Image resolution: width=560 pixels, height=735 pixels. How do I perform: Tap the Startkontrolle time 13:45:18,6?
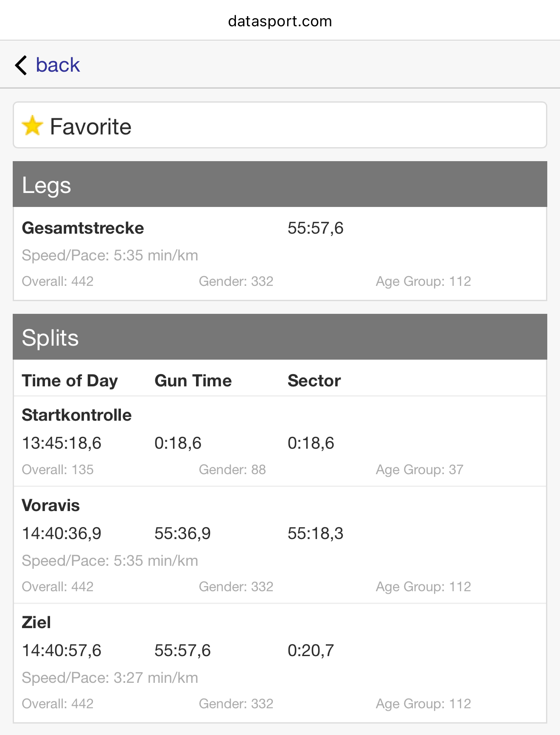click(62, 443)
